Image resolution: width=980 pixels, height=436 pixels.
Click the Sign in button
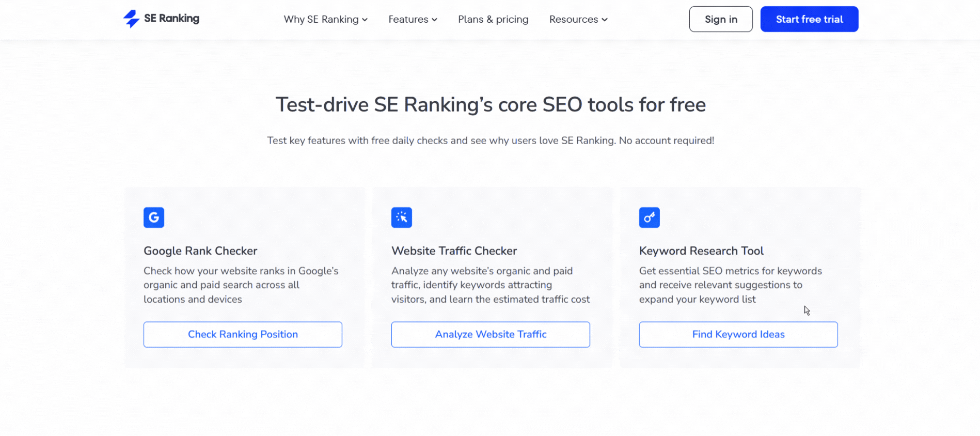click(x=720, y=19)
